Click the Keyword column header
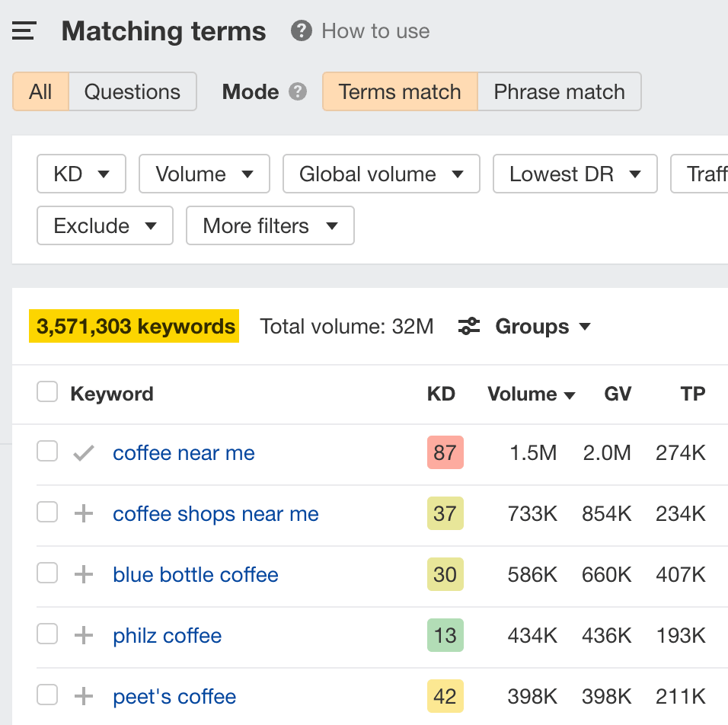 (x=112, y=394)
